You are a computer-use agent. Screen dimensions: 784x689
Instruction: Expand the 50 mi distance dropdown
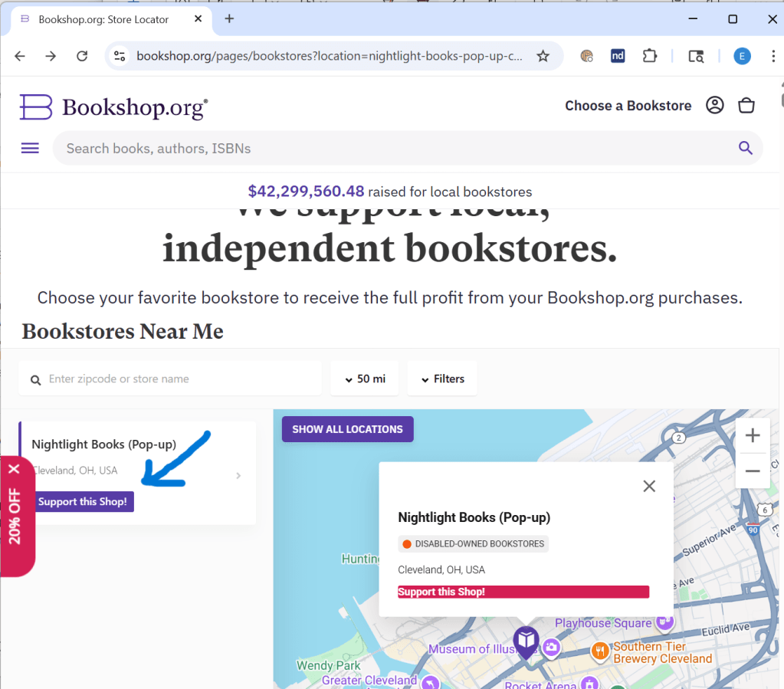[365, 379]
